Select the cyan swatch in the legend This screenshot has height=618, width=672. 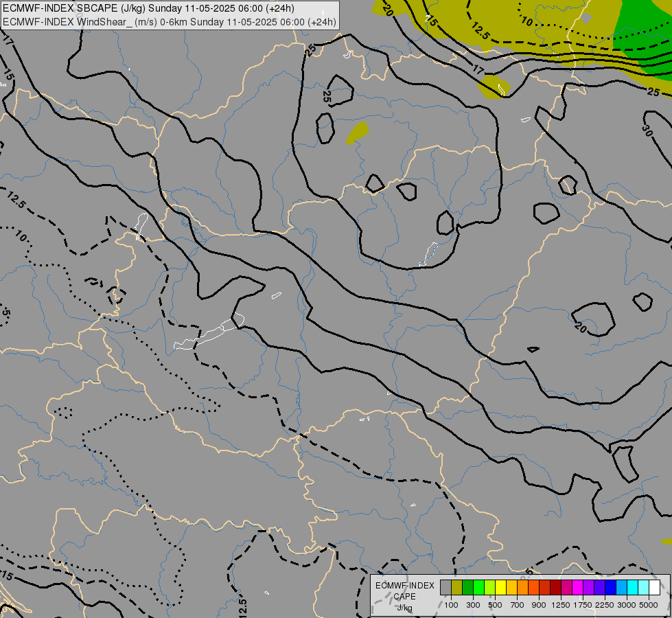pyautogui.click(x=632, y=587)
